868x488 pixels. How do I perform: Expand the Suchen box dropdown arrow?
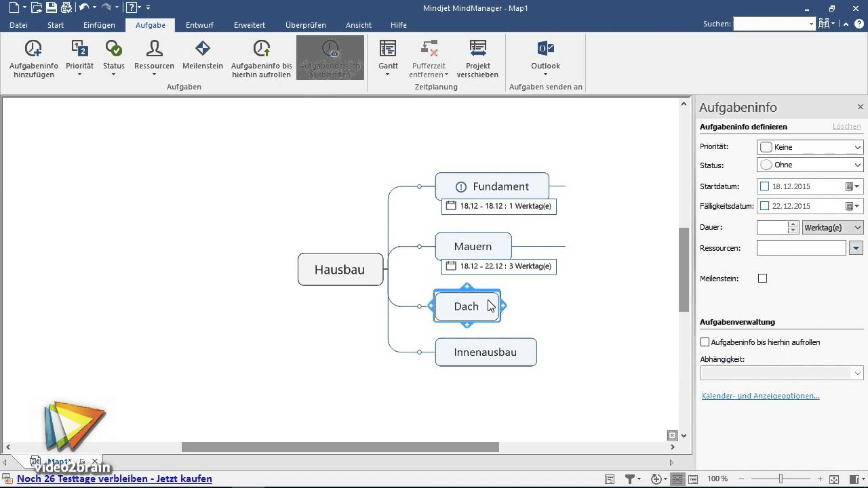coord(811,24)
